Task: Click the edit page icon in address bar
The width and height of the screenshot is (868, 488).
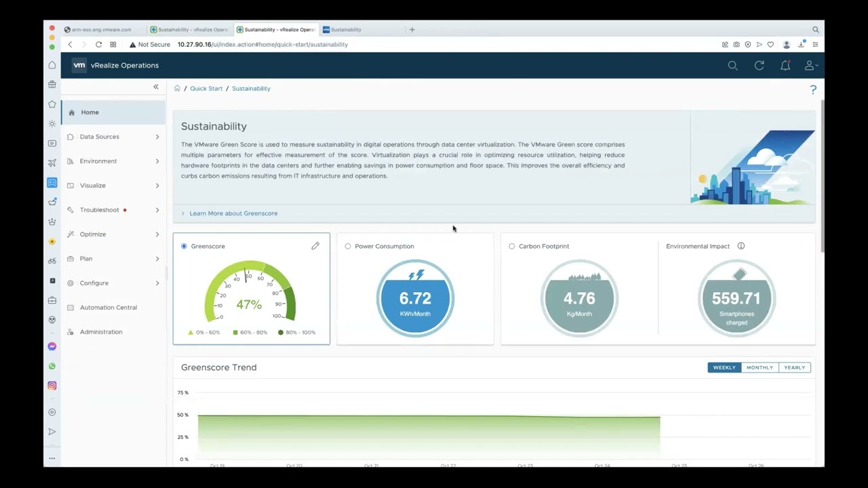Action: point(725,45)
